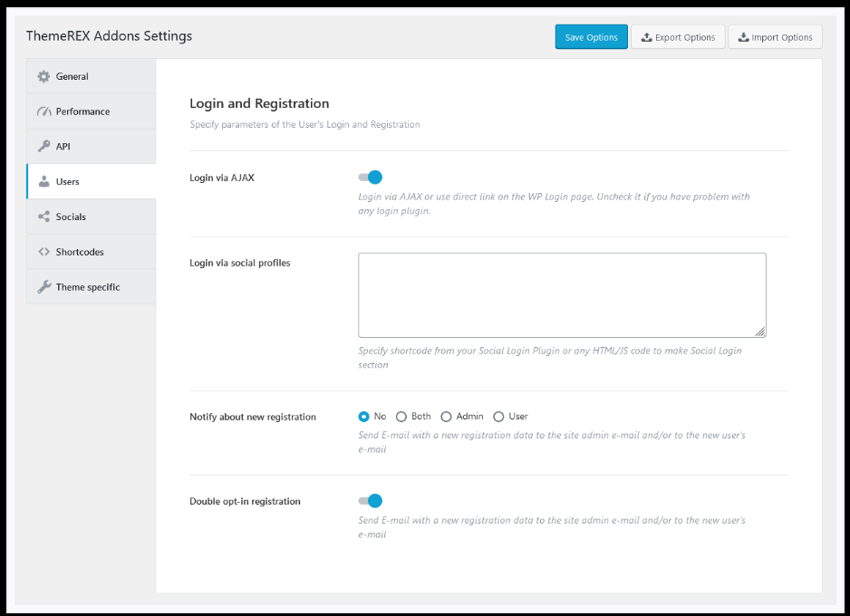850x616 pixels.
Task: Click the Performance gauge icon
Action: 43,111
